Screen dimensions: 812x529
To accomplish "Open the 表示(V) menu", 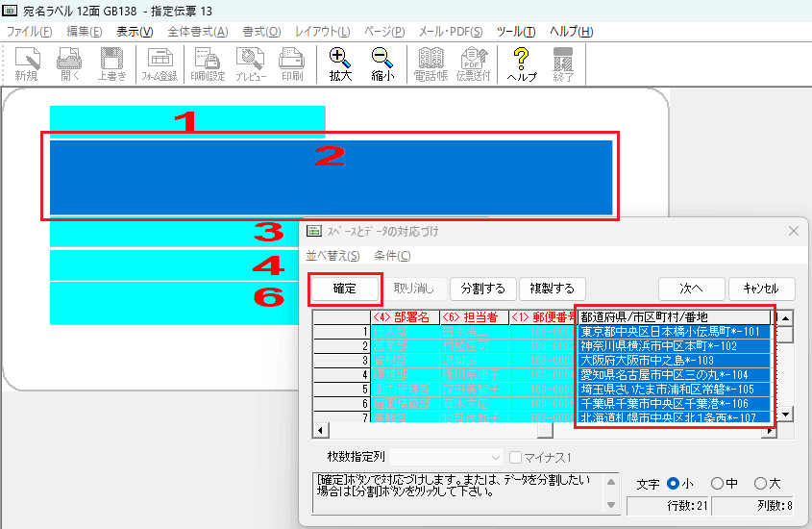I will (x=135, y=32).
